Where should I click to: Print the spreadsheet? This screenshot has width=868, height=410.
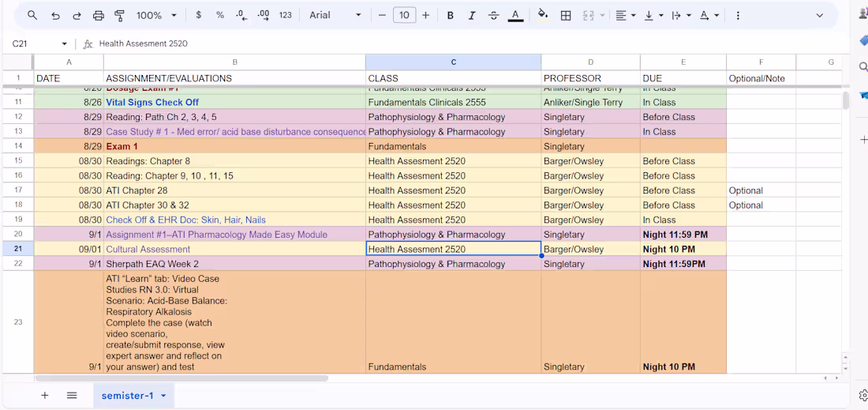coord(99,16)
